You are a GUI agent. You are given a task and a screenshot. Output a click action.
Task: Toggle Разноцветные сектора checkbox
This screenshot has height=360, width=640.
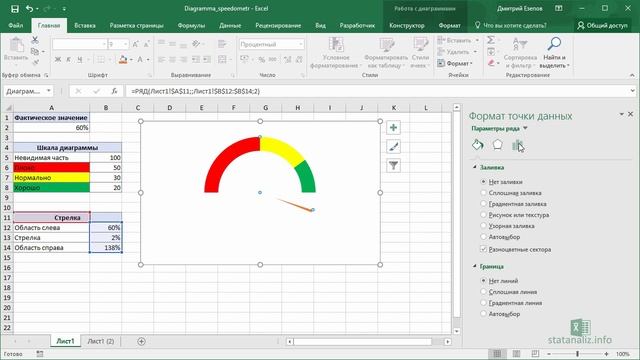coord(483,249)
